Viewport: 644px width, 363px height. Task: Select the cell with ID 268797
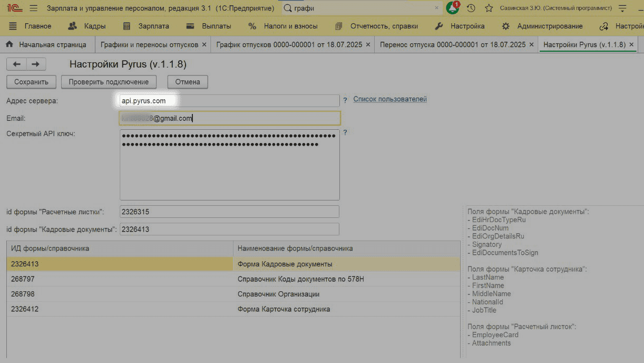[x=120, y=279]
